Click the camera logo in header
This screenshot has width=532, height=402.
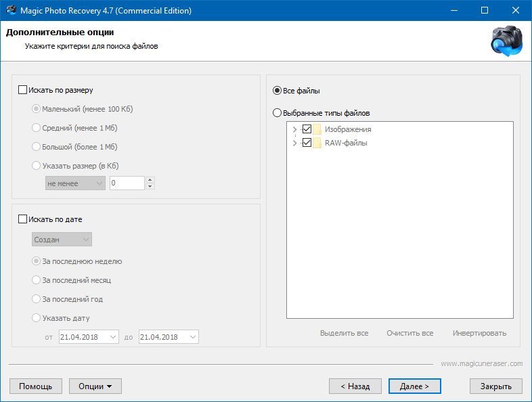(x=506, y=41)
